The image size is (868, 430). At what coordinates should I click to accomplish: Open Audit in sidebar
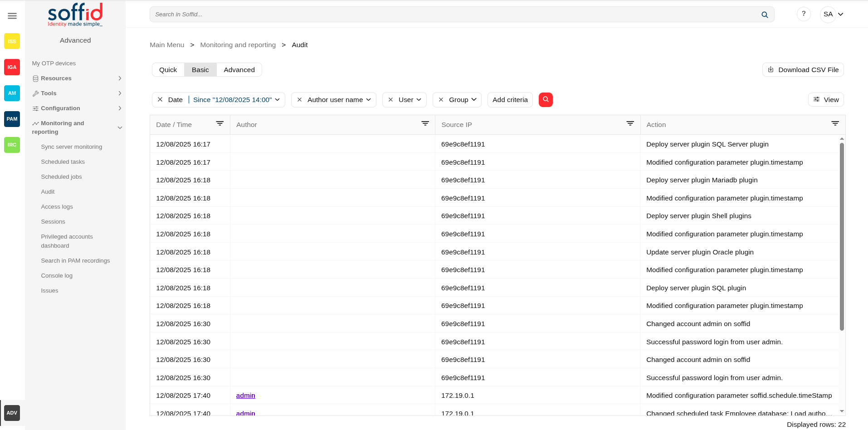48,192
